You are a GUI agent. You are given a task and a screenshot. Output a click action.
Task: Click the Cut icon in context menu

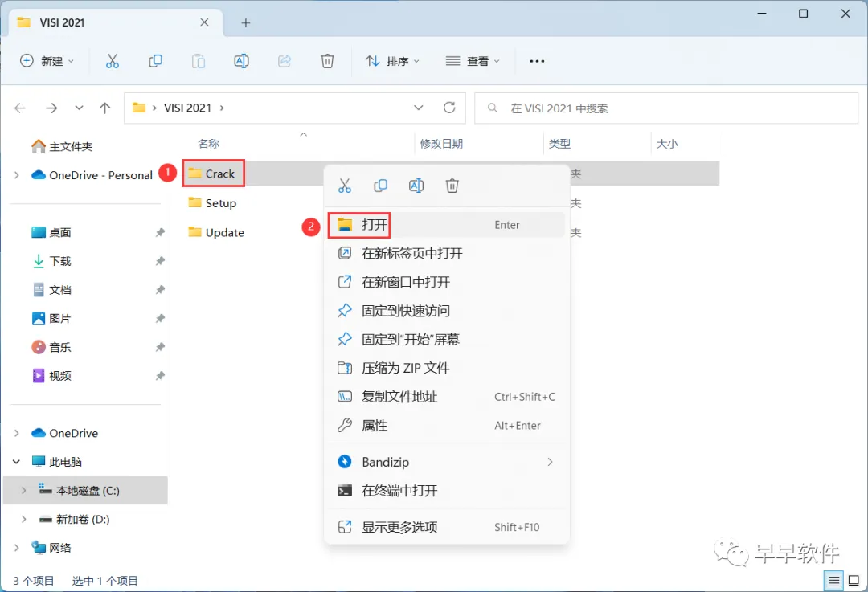click(344, 186)
